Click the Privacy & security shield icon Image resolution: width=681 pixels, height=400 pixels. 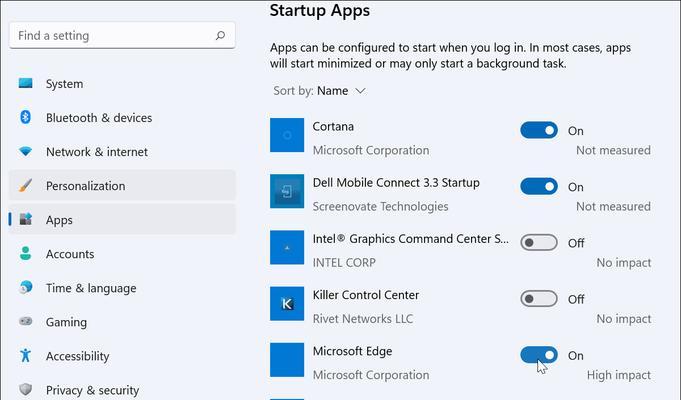(x=26, y=390)
